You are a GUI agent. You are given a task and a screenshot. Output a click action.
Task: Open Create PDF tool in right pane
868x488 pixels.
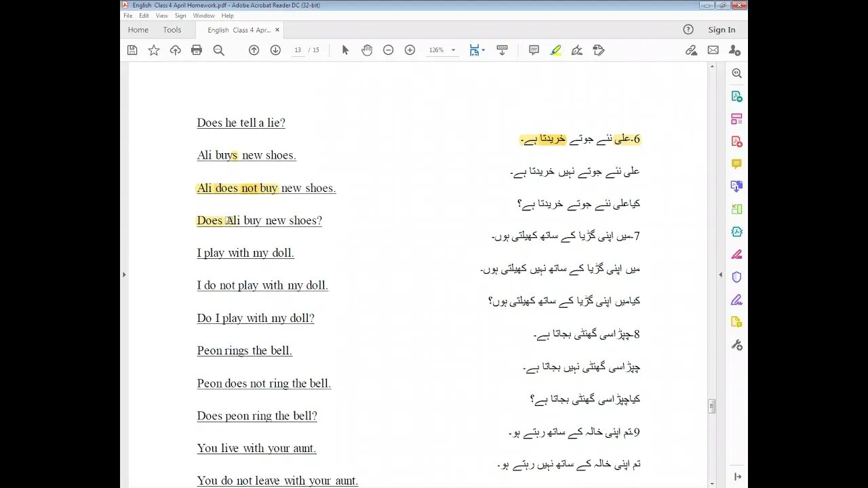[737, 142]
